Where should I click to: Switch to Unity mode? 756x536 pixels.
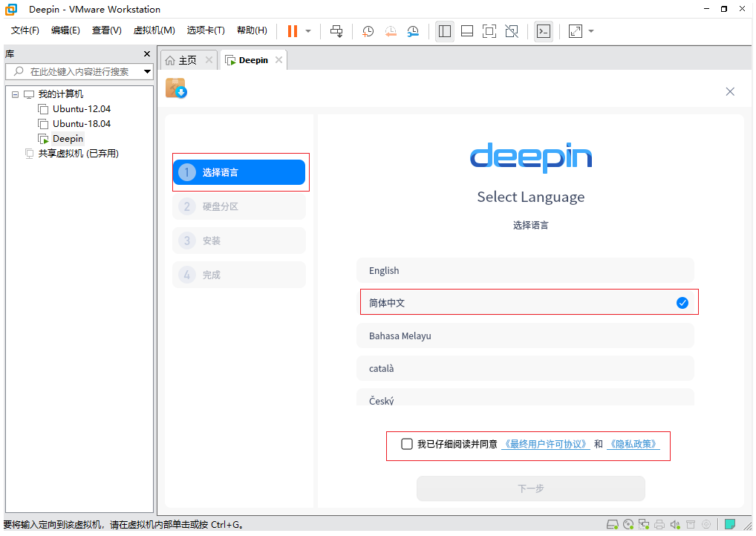click(x=512, y=31)
